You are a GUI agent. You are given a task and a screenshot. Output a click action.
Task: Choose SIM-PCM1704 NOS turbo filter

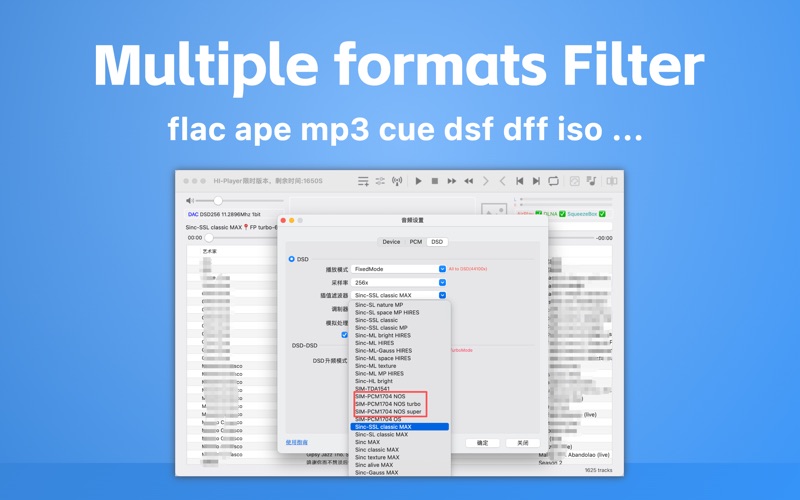pyautogui.click(x=388, y=404)
